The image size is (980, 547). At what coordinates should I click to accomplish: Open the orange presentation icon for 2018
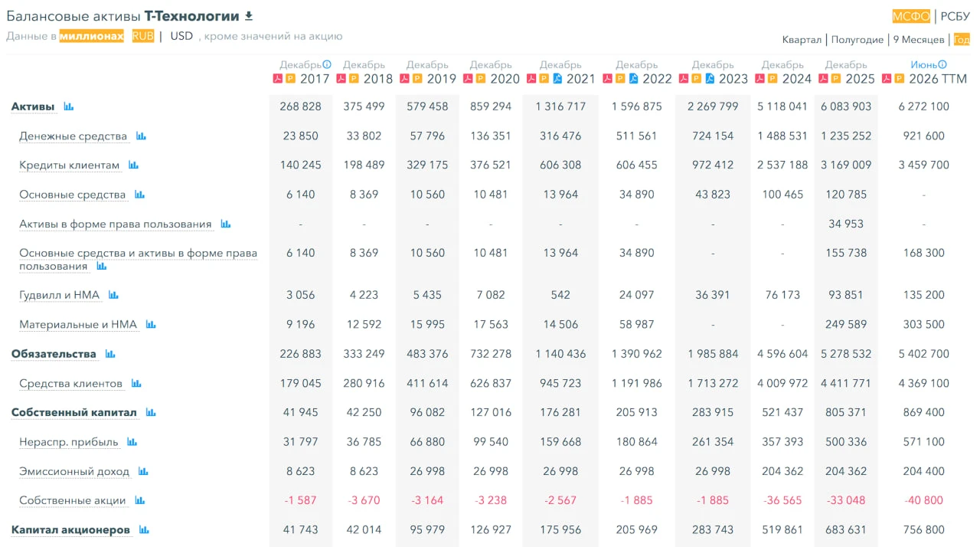353,78
